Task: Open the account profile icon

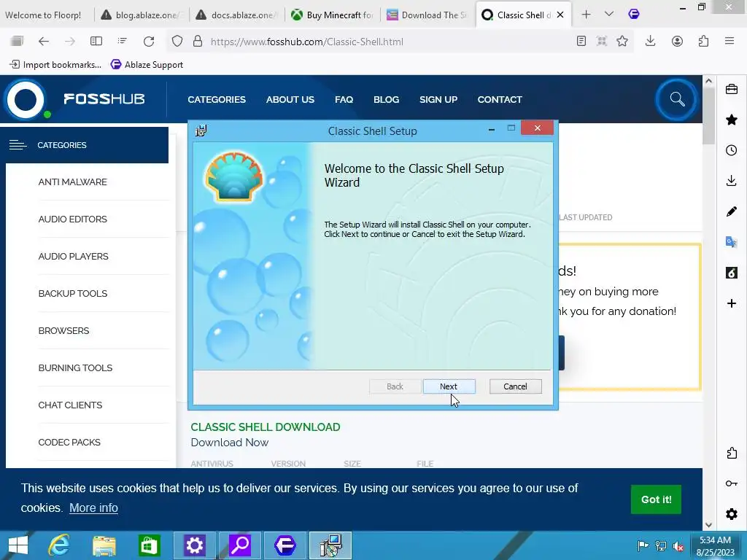Action: pyautogui.click(x=677, y=42)
